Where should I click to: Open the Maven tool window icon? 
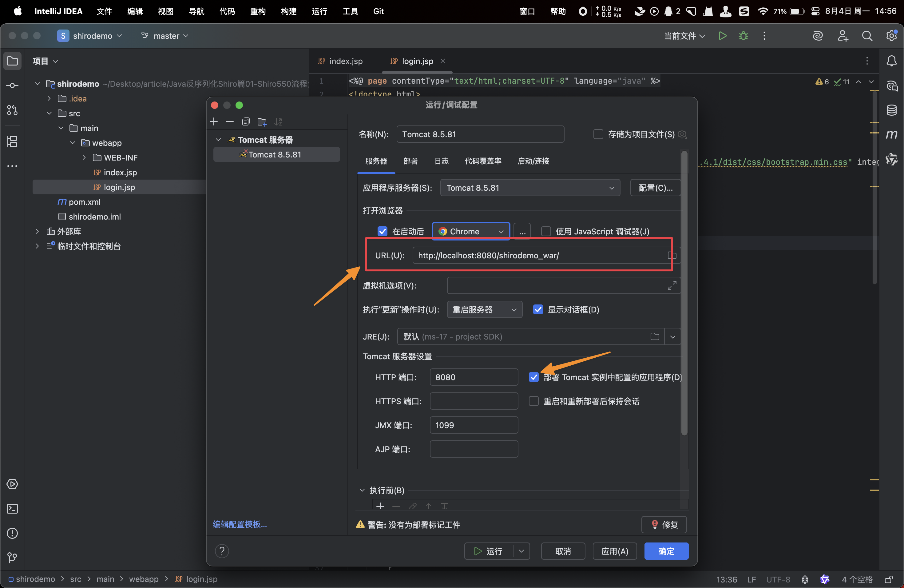pyautogui.click(x=891, y=135)
